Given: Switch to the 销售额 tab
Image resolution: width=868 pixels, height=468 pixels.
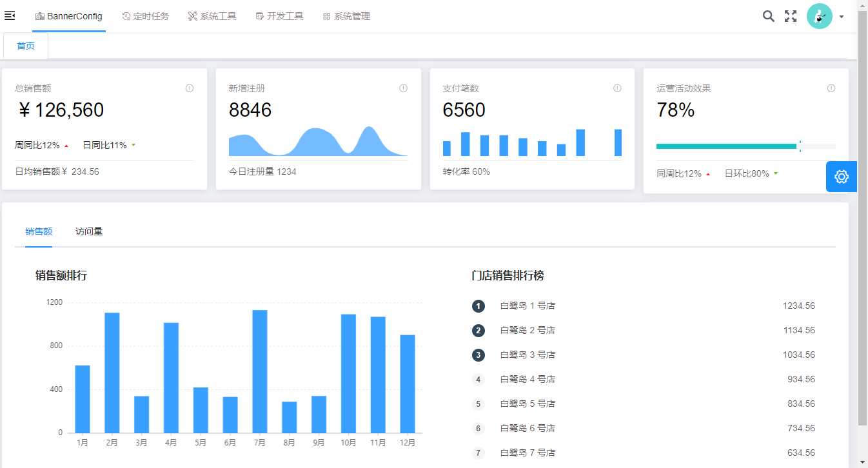Looking at the screenshot, I should tap(39, 231).
